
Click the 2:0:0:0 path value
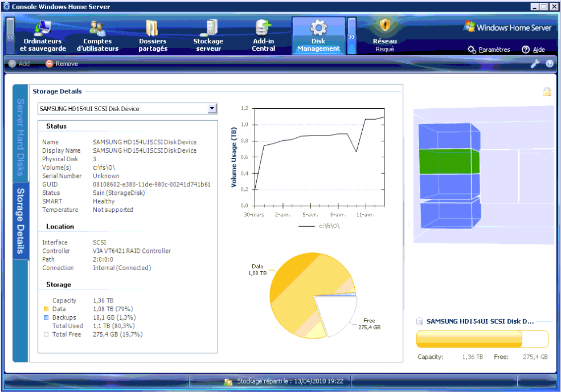pyautogui.click(x=103, y=260)
